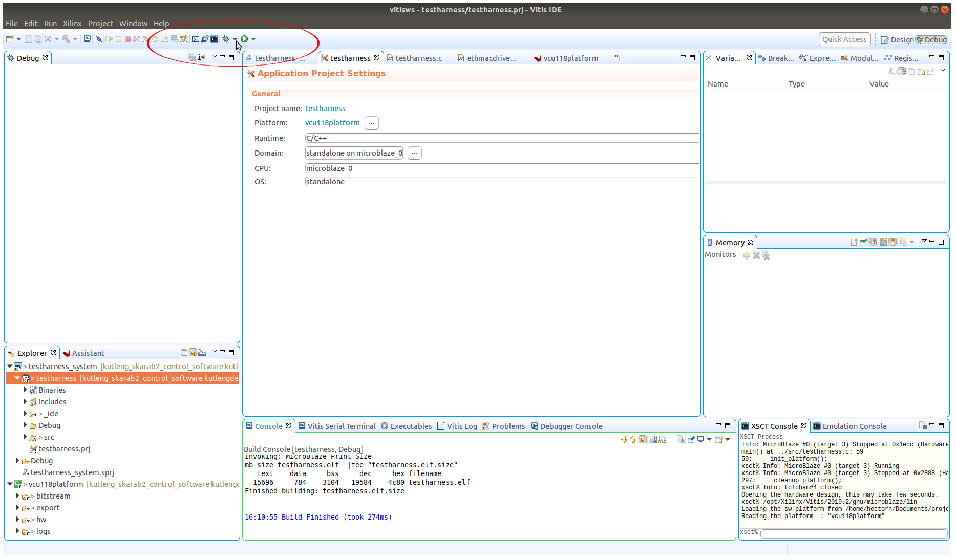Viewport: 956px width, 560px height.
Task: Click the testharness project name link
Action: 325,109
